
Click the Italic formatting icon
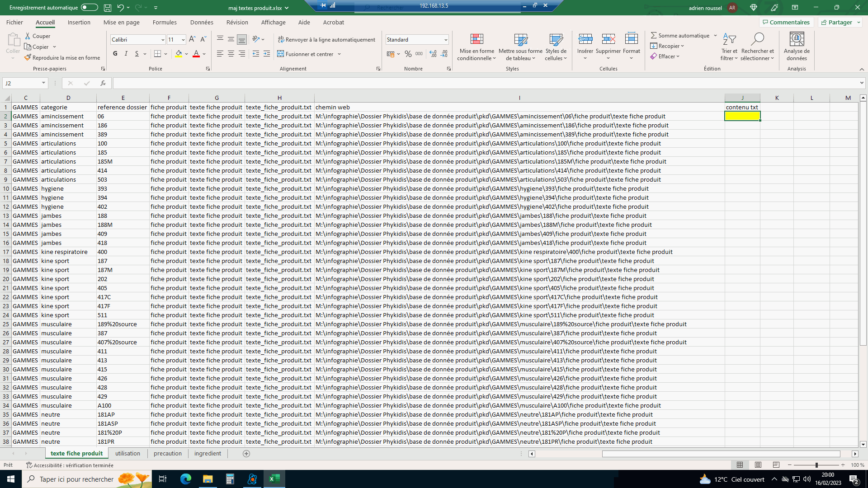126,54
